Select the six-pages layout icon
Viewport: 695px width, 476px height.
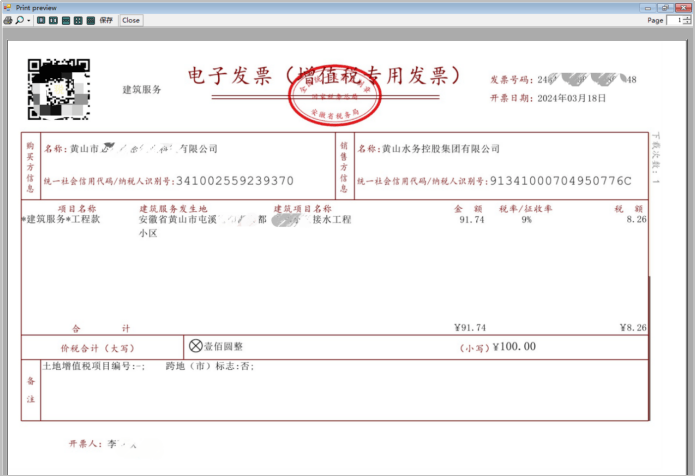(90, 20)
